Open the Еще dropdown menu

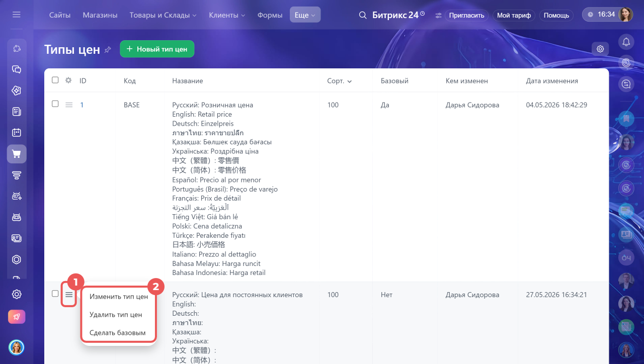[x=305, y=15]
